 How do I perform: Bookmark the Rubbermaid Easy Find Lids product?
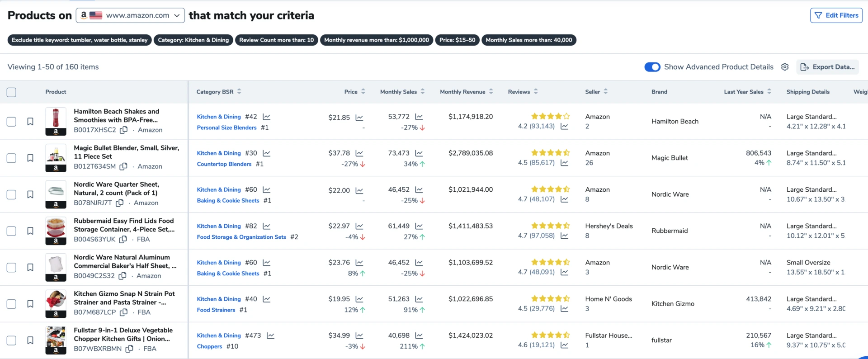pos(30,231)
